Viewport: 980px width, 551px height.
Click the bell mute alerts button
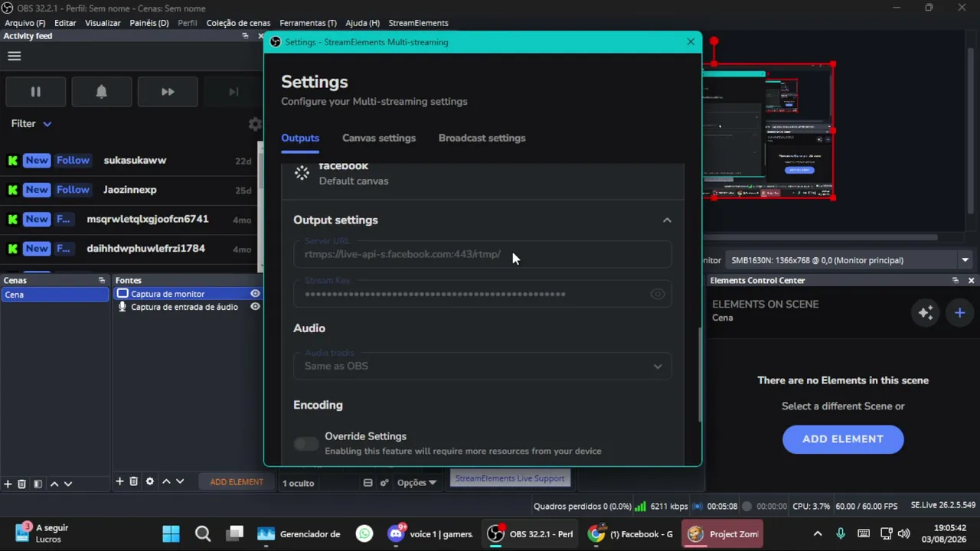click(x=101, y=92)
